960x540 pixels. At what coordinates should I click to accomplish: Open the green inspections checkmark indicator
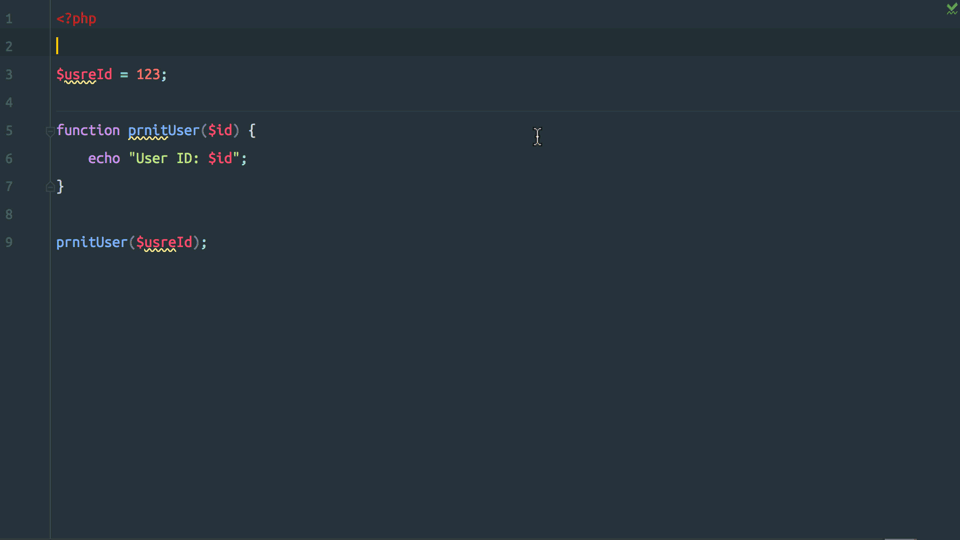click(952, 8)
